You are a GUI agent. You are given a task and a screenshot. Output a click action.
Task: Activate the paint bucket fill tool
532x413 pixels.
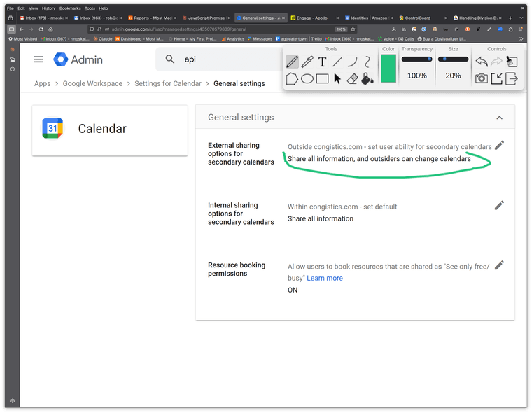(x=367, y=79)
